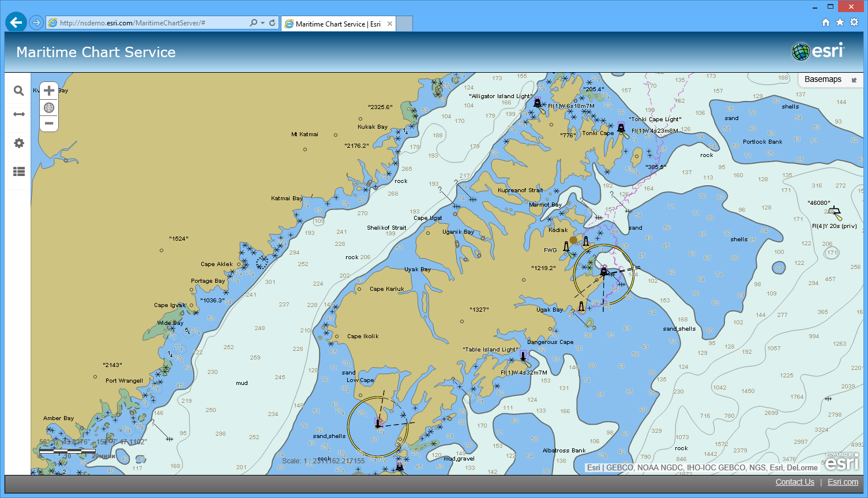This screenshot has width=868, height=498.
Task: Click the 46080 offshore buoy symbol
Action: pyautogui.click(x=836, y=212)
